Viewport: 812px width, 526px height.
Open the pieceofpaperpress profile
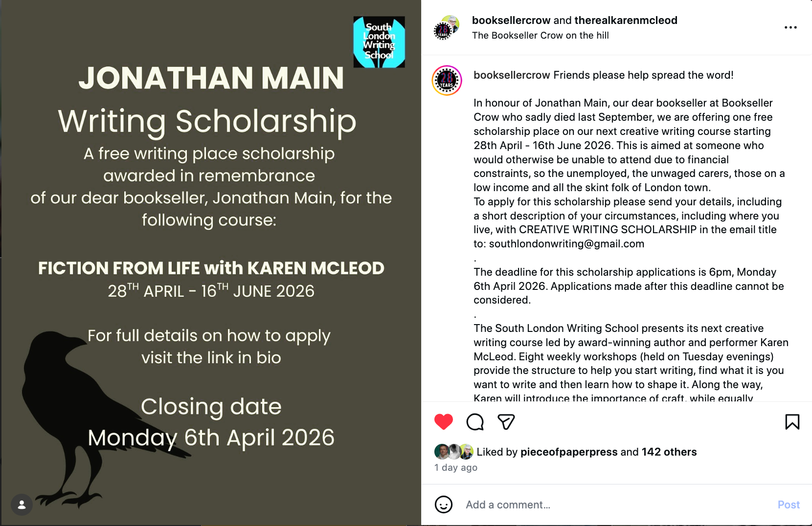point(568,452)
